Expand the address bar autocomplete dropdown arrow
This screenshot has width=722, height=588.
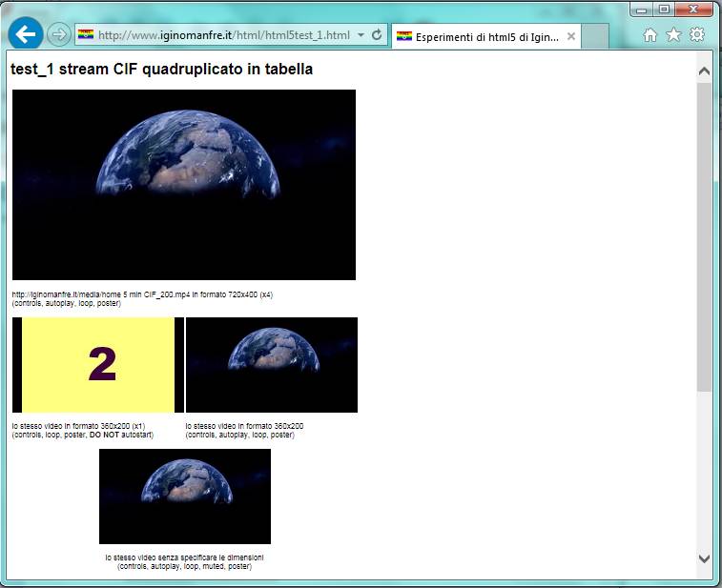pos(361,35)
